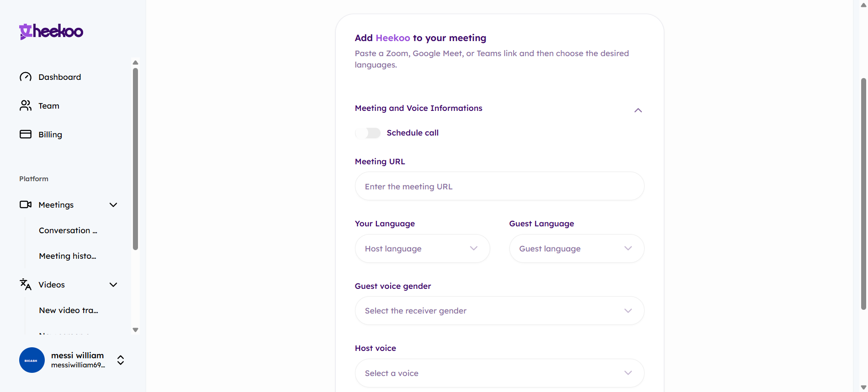Open the Meeting history submenu item
Viewport: 868px width, 392px height.
tap(68, 256)
